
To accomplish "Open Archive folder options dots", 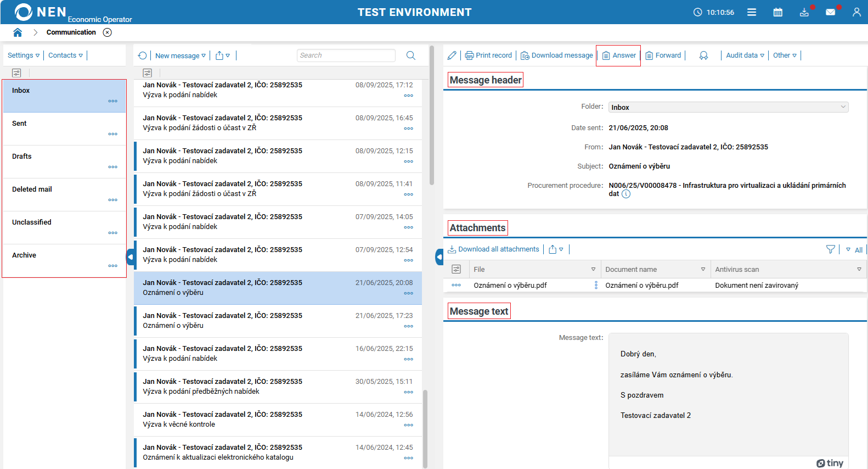I will [x=113, y=266].
